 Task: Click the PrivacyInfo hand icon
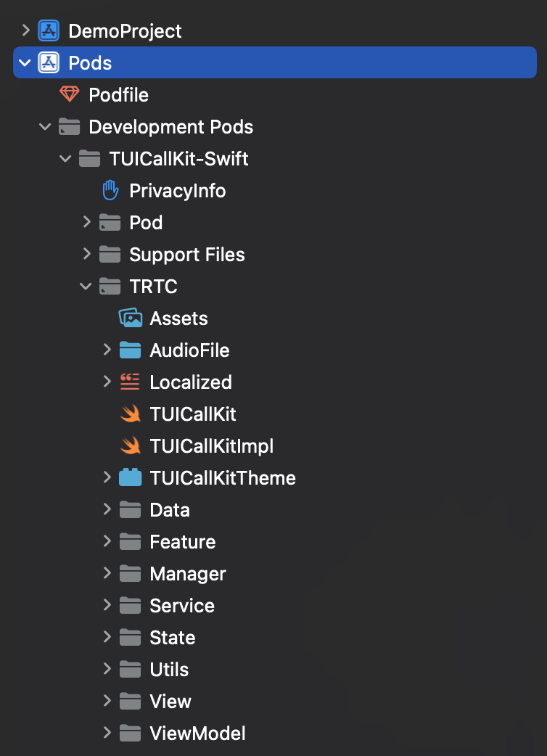[x=110, y=191]
